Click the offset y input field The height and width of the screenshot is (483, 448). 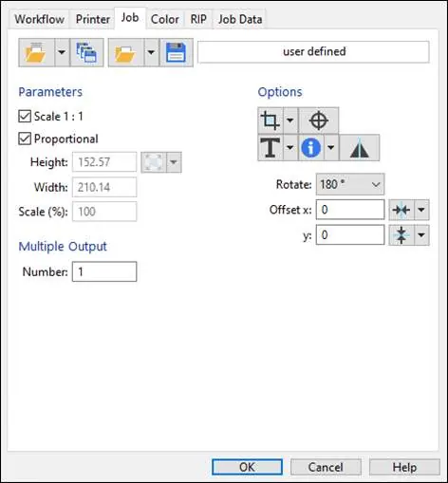[350, 234]
